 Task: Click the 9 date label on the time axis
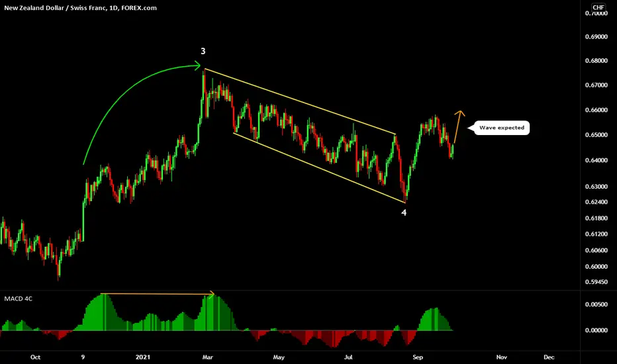tap(83, 357)
